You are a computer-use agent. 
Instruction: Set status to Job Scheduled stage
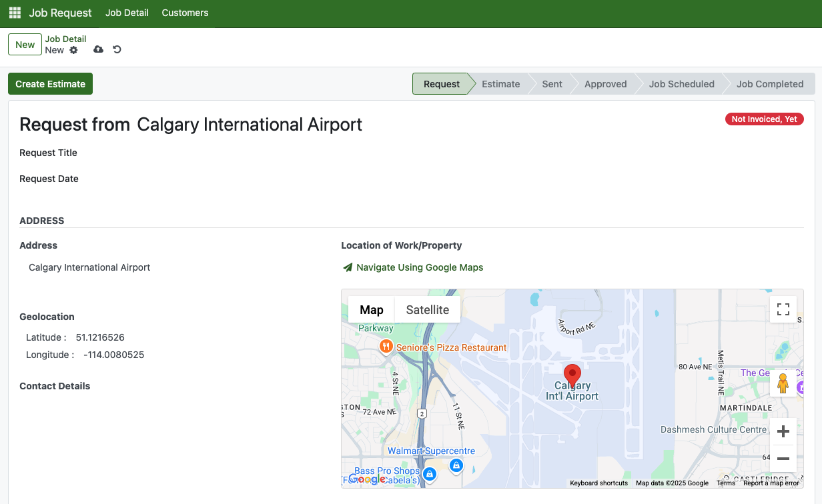681,84
